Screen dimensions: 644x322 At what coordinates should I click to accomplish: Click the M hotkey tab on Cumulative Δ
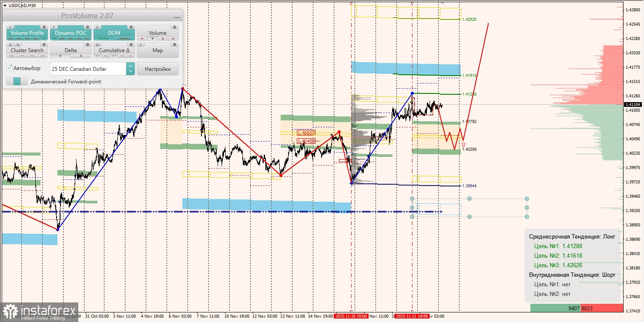(97, 44)
